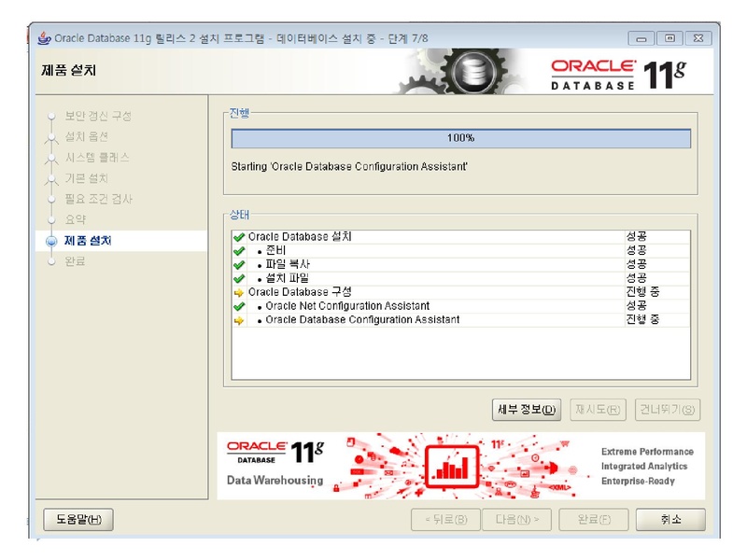Image resolution: width=747 pixels, height=560 pixels.
Task: Click the Data Warehousing banner image
Action: [460, 466]
